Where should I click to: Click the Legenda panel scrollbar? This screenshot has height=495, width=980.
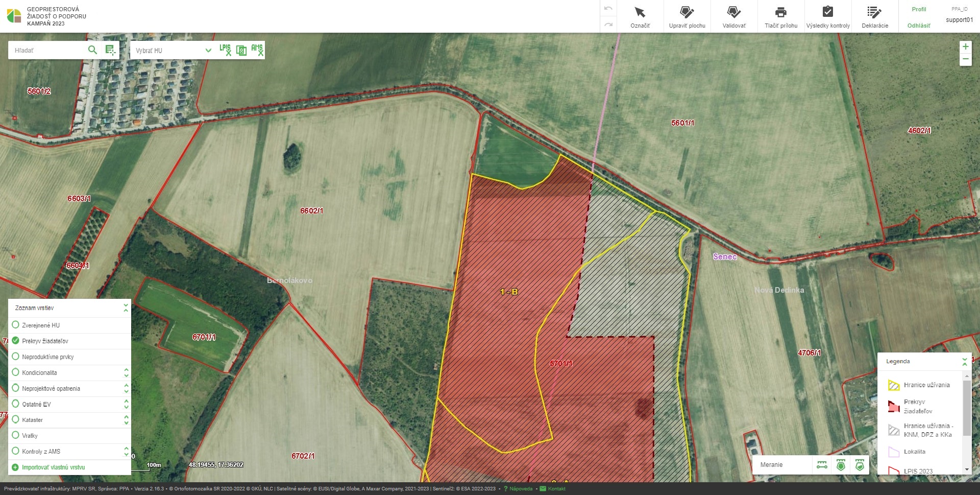click(967, 409)
